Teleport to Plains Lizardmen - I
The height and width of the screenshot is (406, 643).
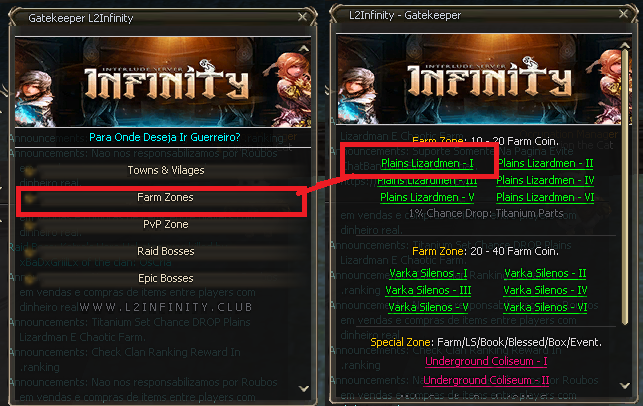click(427, 163)
